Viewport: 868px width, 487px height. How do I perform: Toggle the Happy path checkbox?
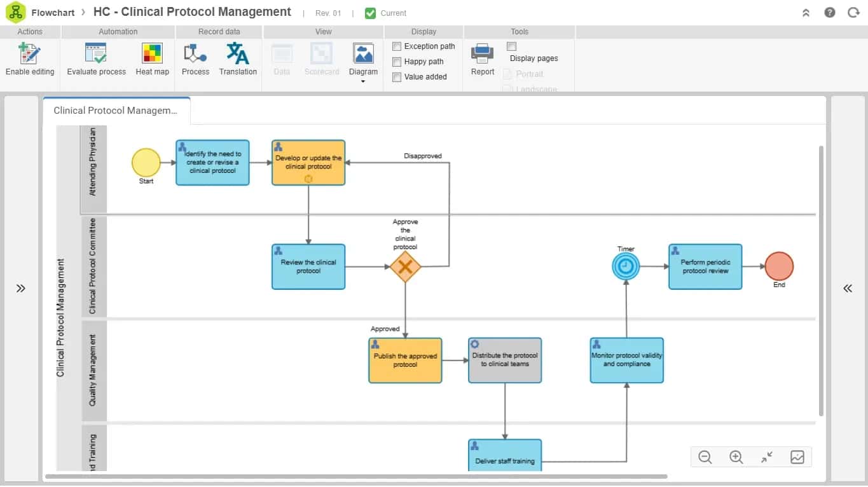(x=397, y=62)
